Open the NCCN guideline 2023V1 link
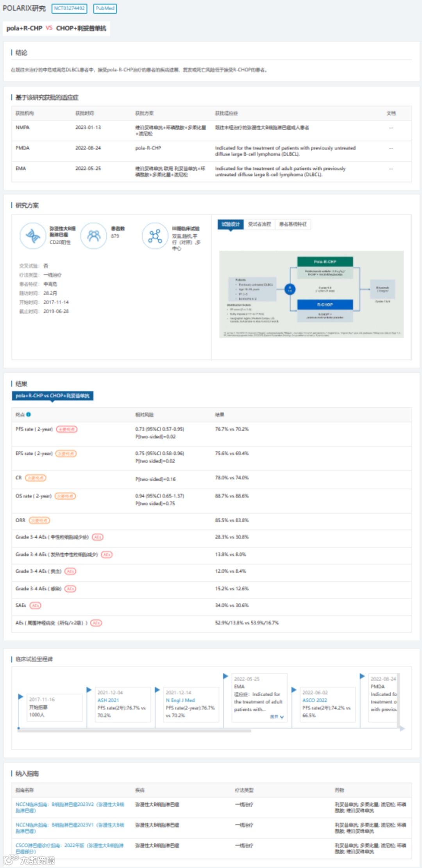The image size is (422, 868). pyautogui.click(x=70, y=828)
